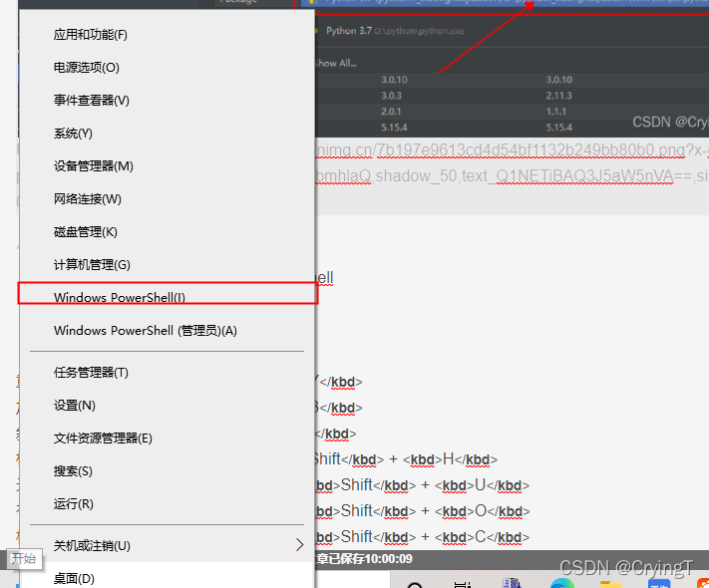The image size is (709, 588).
Task: Select the 3.0.3 version cell
Action: 391,96
